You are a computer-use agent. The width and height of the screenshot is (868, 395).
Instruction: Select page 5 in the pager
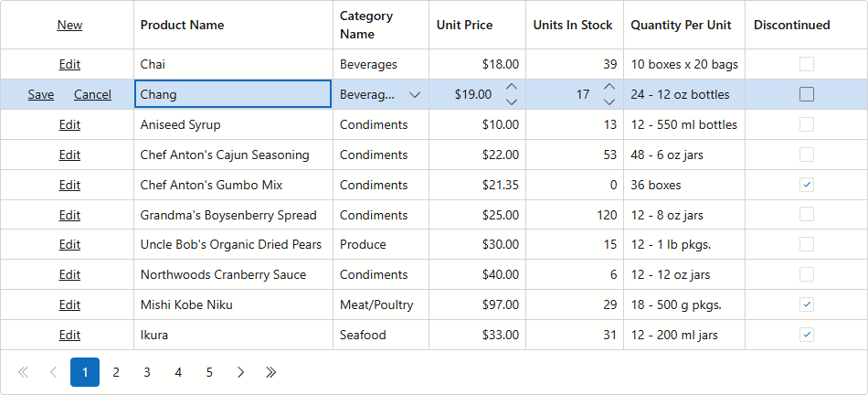point(209,372)
